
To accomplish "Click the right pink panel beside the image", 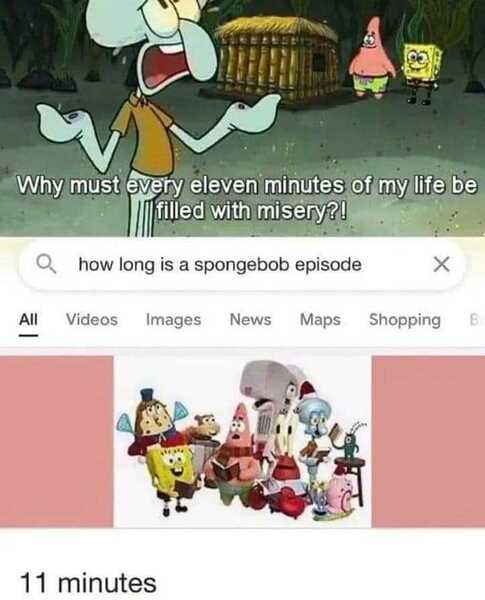I will click(x=428, y=442).
